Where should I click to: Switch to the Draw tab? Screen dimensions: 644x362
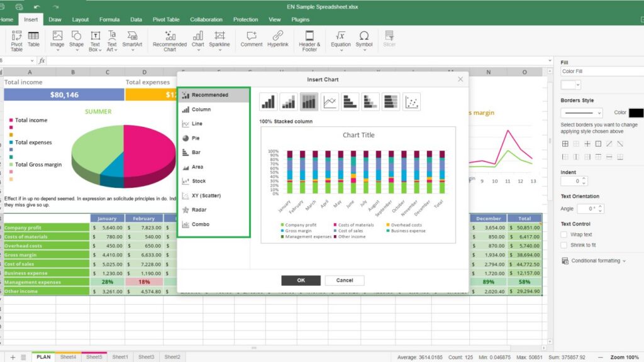pos(55,19)
